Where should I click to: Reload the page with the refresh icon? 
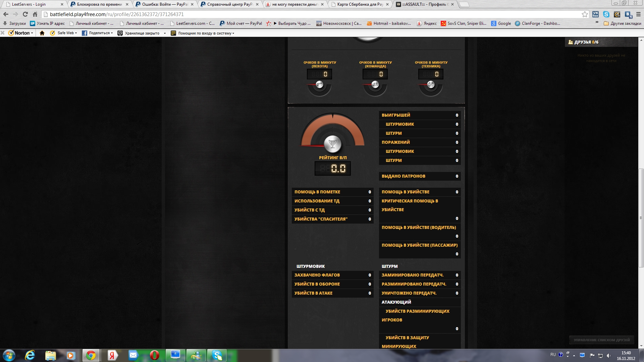pos(25,14)
